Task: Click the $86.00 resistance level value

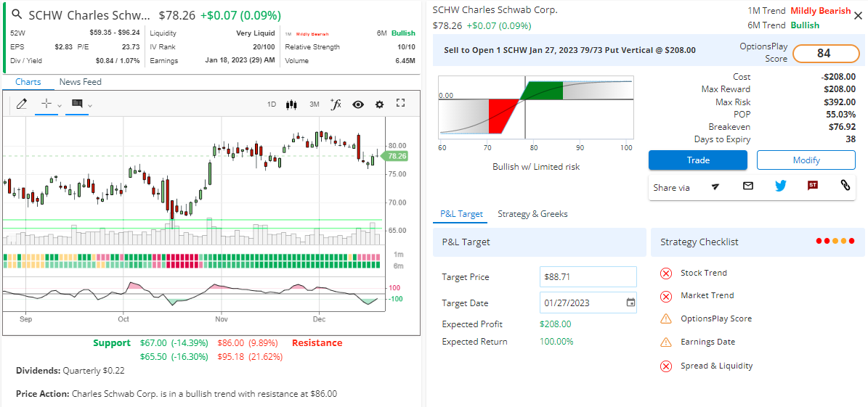Action: tap(232, 343)
